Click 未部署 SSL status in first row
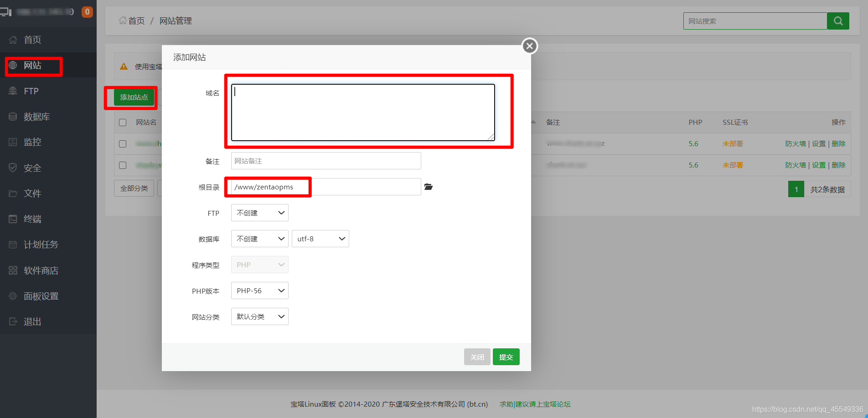The image size is (868, 418). [733, 143]
